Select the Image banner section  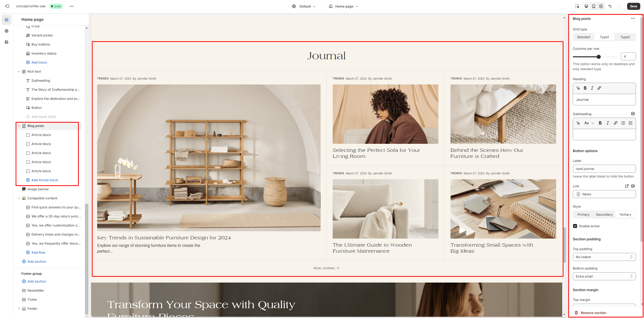click(38, 189)
